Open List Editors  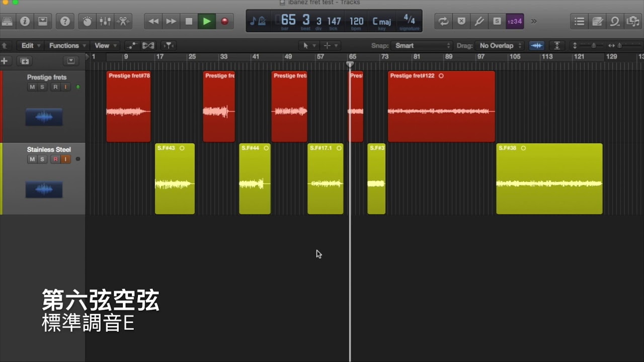coord(579,21)
